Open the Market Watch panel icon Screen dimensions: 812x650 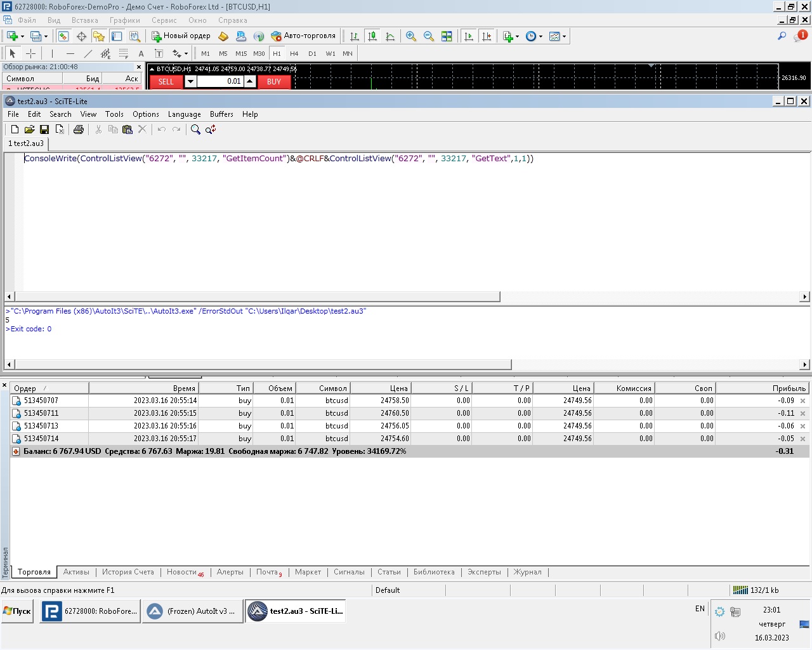[63, 36]
